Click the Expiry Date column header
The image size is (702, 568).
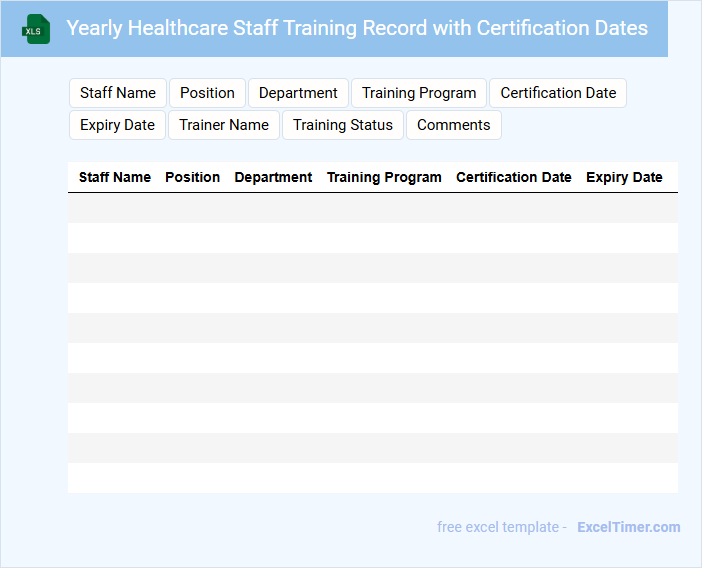pyautogui.click(x=624, y=177)
